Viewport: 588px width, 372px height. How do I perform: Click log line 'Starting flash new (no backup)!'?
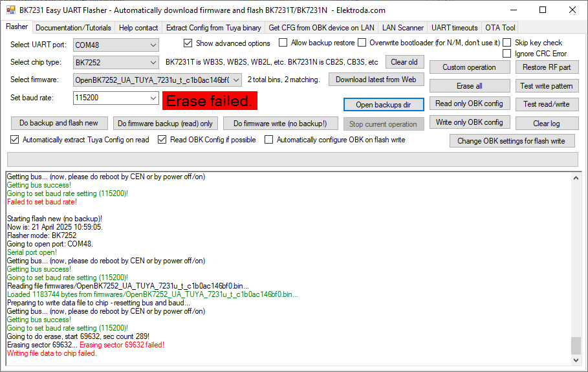click(x=55, y=219)
